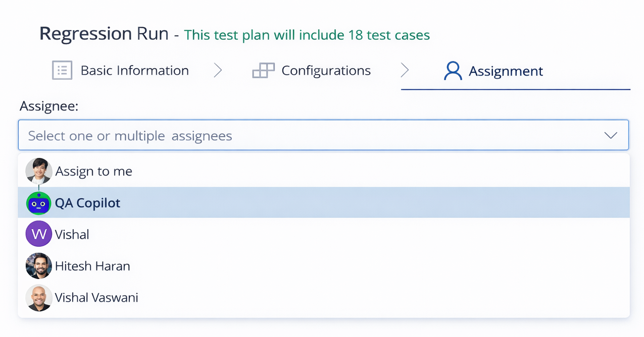Click the Assign to me profile avatar
644x337 pixels.
tap(39, 171)
